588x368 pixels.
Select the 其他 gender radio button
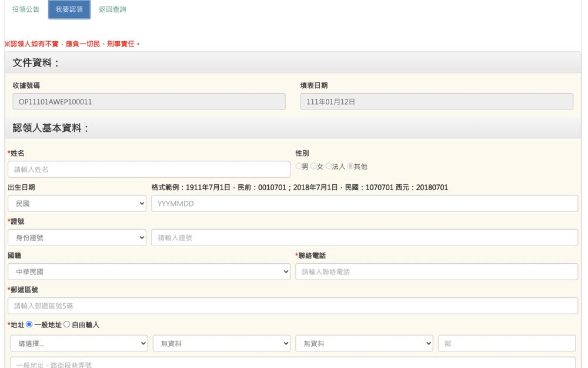coord(350,167)
